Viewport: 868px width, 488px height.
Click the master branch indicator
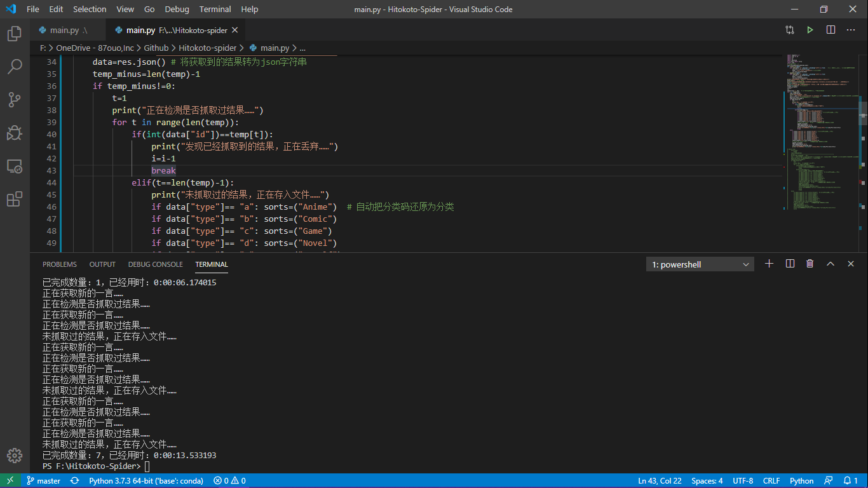pyautogui.click(x=43, y=481)
